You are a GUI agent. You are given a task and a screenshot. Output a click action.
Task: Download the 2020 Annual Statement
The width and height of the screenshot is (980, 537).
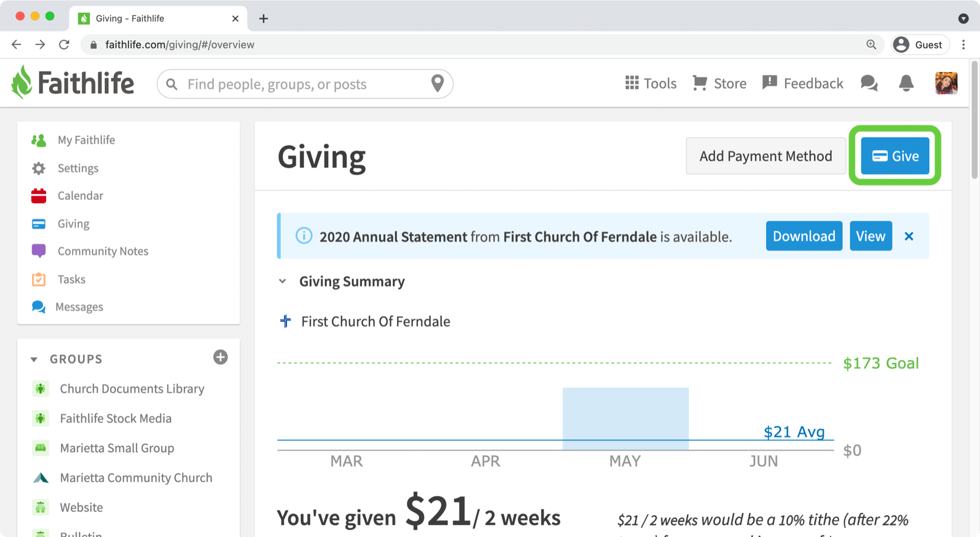pyautogui.click(x=804, y=236)
